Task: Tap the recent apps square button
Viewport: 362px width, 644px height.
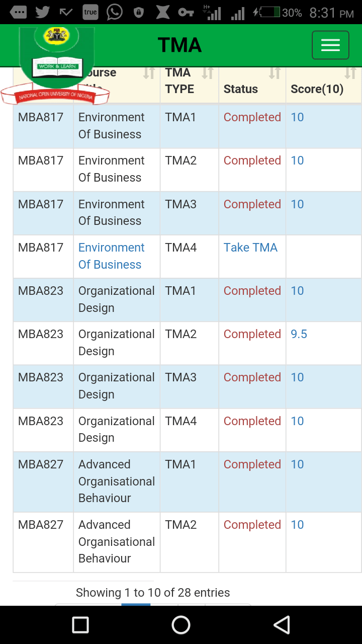Action: [79, 625]
